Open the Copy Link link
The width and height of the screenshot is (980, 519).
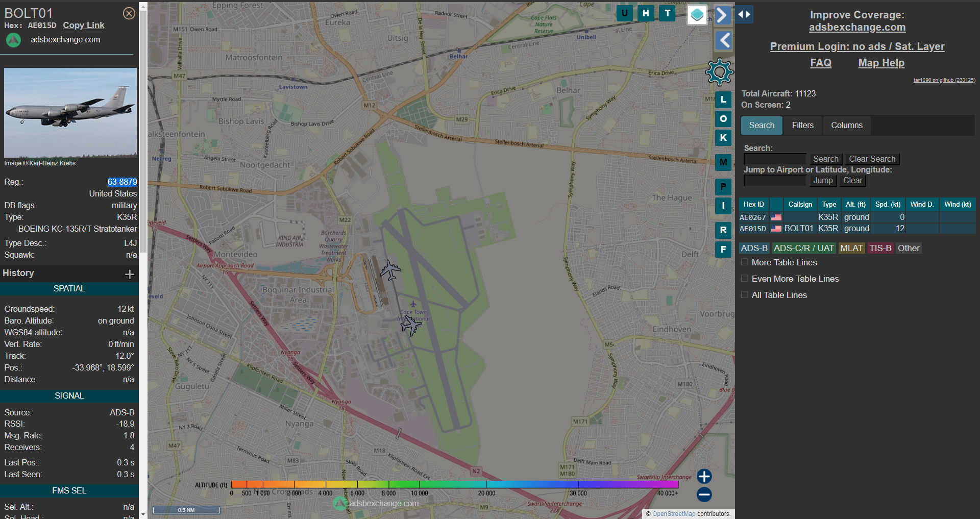tap(84, 25)
